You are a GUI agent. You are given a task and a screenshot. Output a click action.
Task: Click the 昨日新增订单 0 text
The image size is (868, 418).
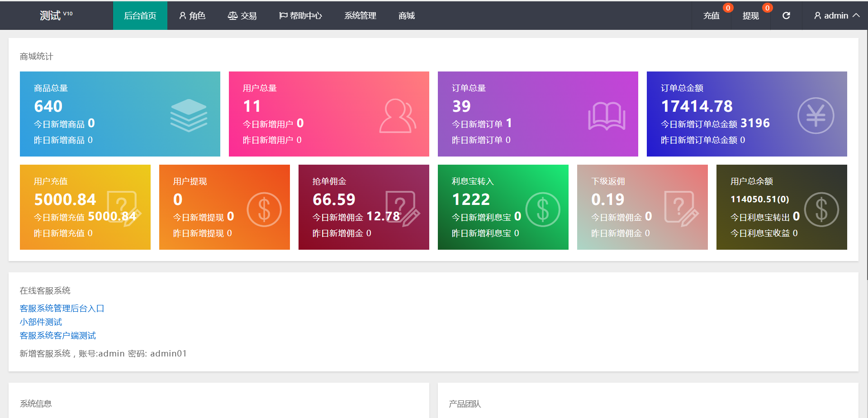[x=481, y=140]
